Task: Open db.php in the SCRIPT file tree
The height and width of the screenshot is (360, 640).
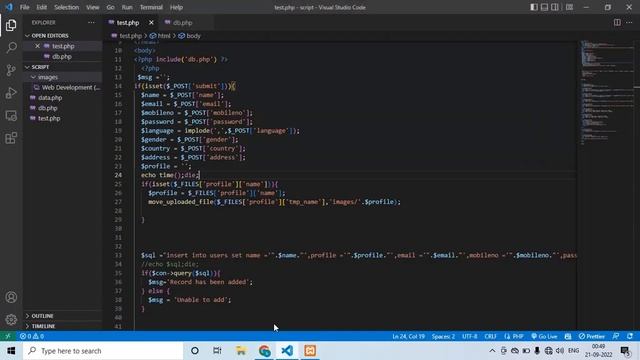Action: 47,108
